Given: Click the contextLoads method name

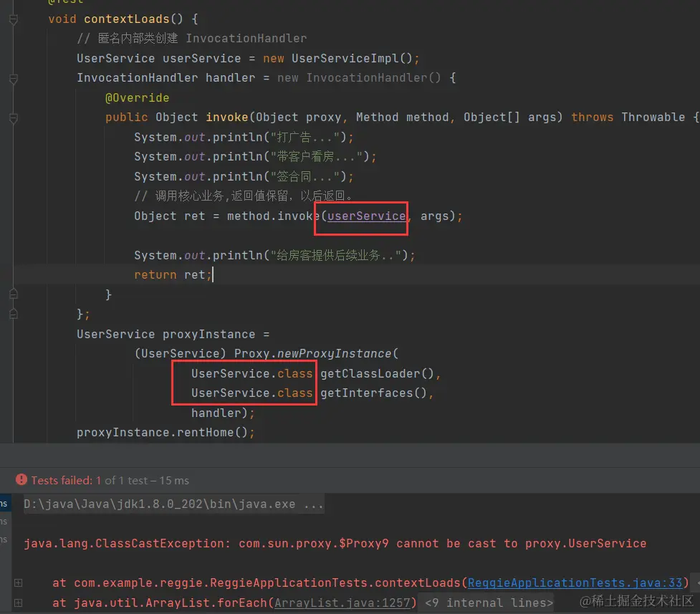Looking at the screenshot, I should point(127,19).
